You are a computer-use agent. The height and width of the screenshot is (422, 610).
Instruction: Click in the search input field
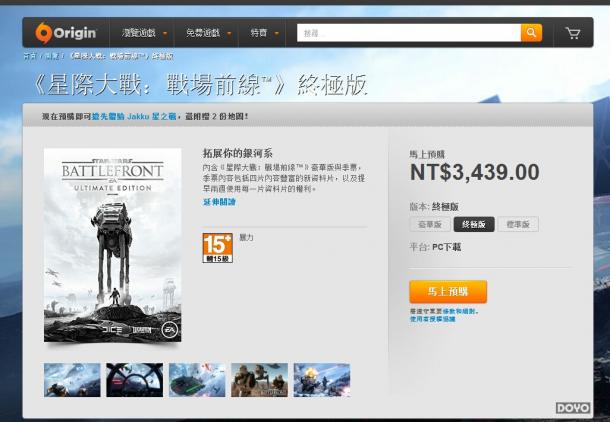point(409,33)
